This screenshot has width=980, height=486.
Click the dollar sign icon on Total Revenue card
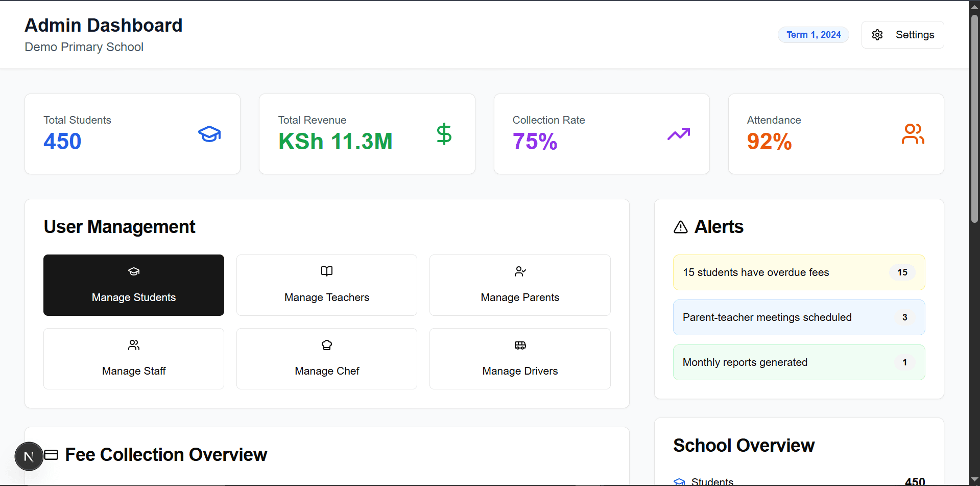point(444,134)
